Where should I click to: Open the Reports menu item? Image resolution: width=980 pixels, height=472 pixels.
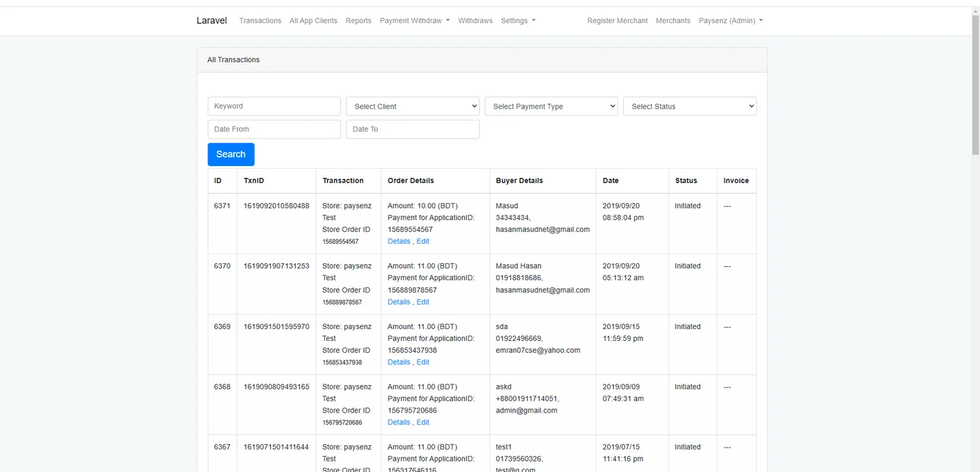358,21
